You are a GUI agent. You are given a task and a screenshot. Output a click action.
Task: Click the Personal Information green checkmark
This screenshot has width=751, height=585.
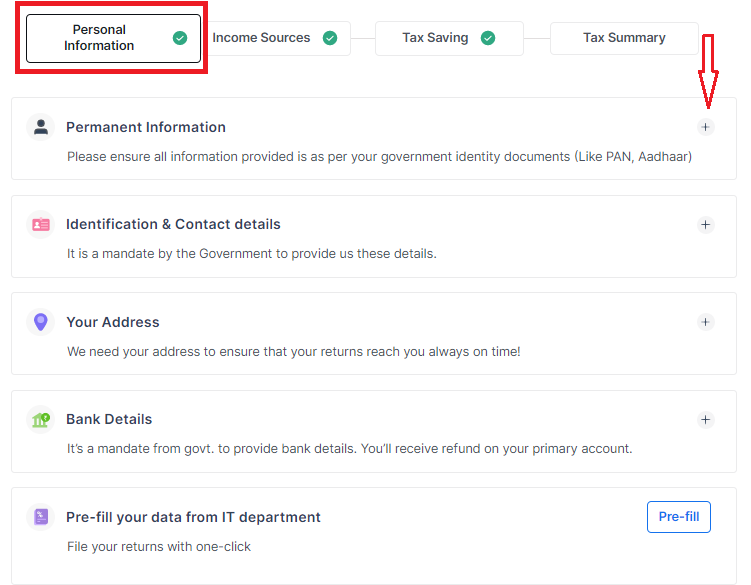180,38
